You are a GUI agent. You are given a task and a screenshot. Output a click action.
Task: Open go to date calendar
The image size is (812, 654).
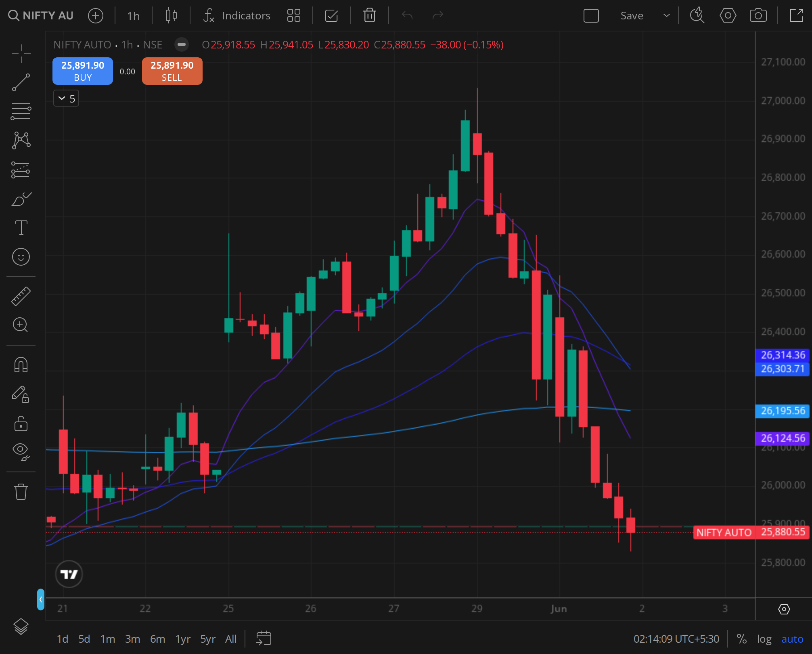tap(264, 639)
